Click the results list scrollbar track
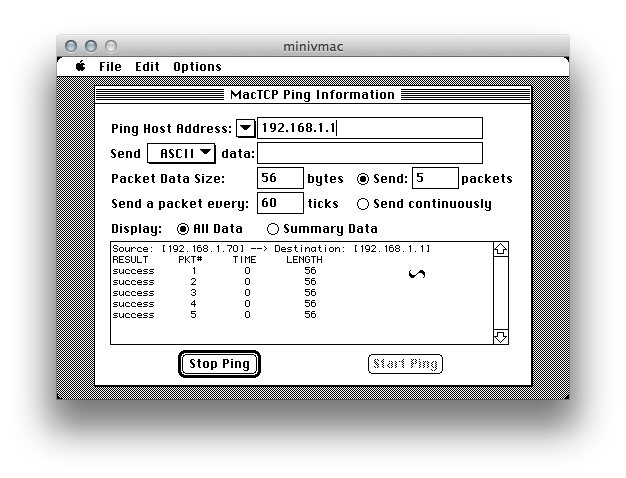 tap(501, 293)
